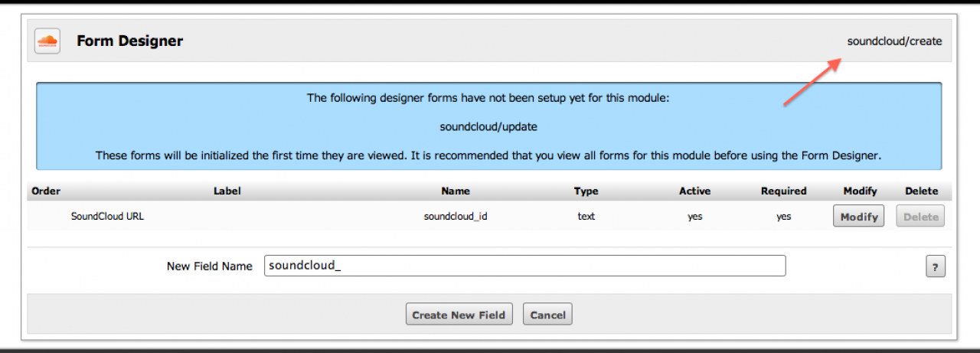Click the SoundCloud logo icon
This screenshot has width=980, height=353.
pos(47,41)
